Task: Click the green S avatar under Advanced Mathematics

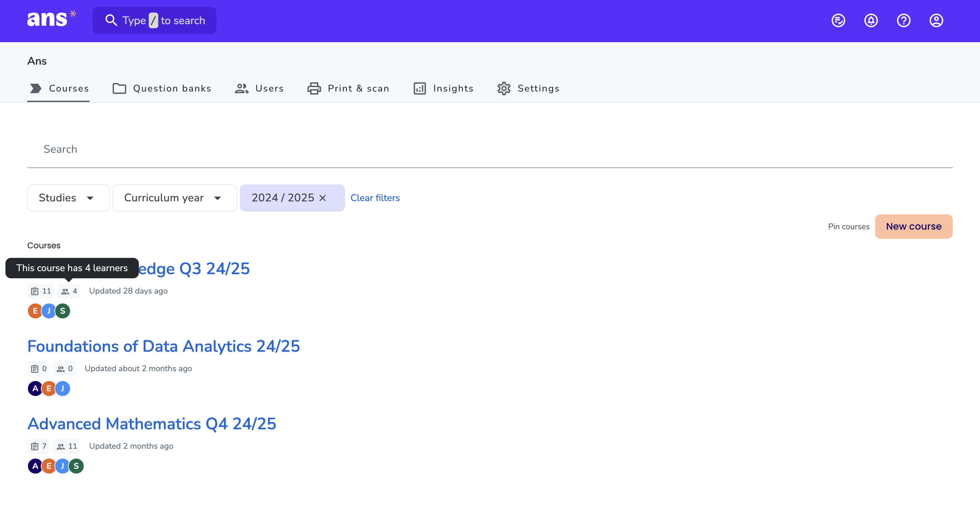Action: point(76,466)
